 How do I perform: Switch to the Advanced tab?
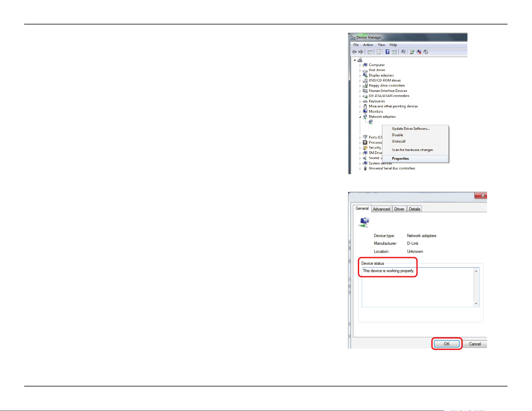382,209
